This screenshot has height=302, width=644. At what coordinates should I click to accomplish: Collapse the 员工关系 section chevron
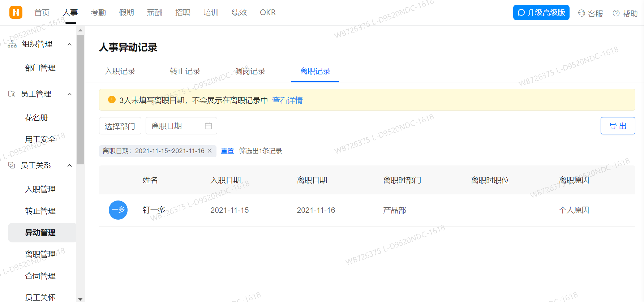pos(70,165)
